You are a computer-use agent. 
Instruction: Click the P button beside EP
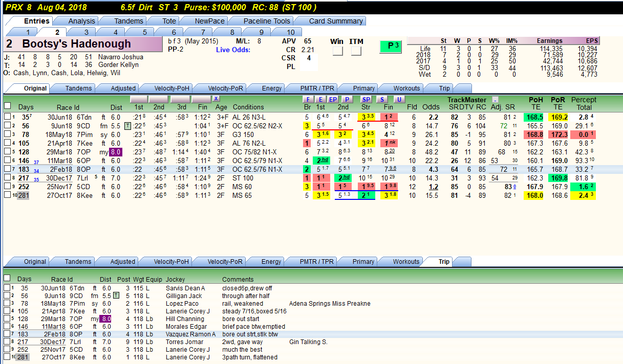(347, 99)
